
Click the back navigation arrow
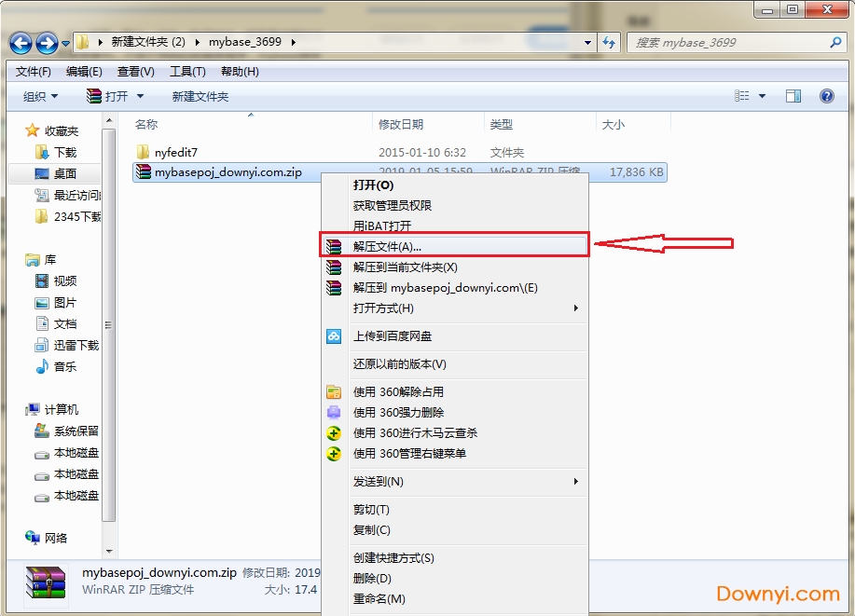(x=21, y=43)
